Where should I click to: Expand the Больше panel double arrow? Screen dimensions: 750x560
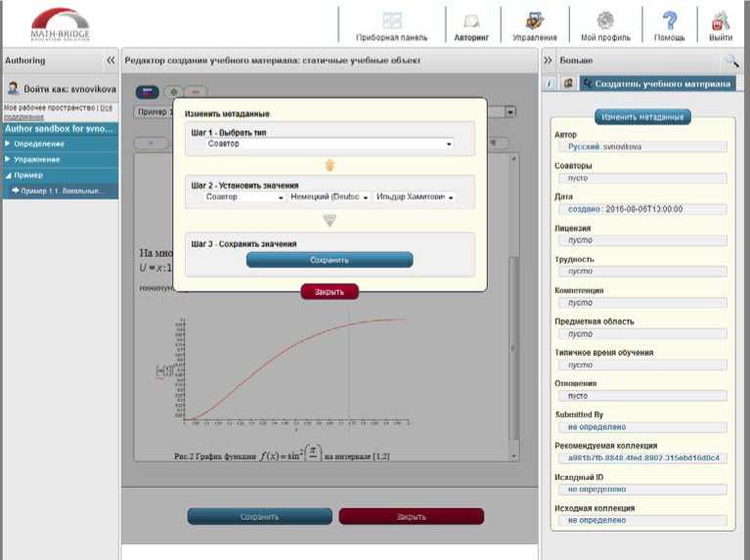548,61
